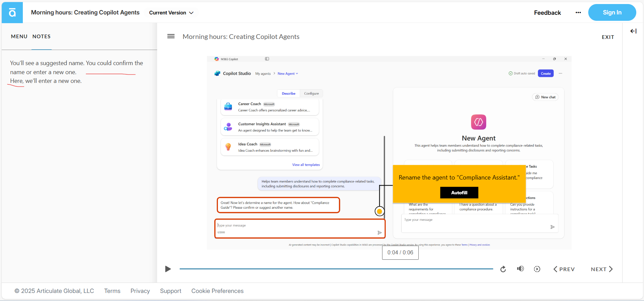This screenshot has height=301, width=644.
Task: Click the M365 Copilot app icon
Action: [x=217, y=59]
